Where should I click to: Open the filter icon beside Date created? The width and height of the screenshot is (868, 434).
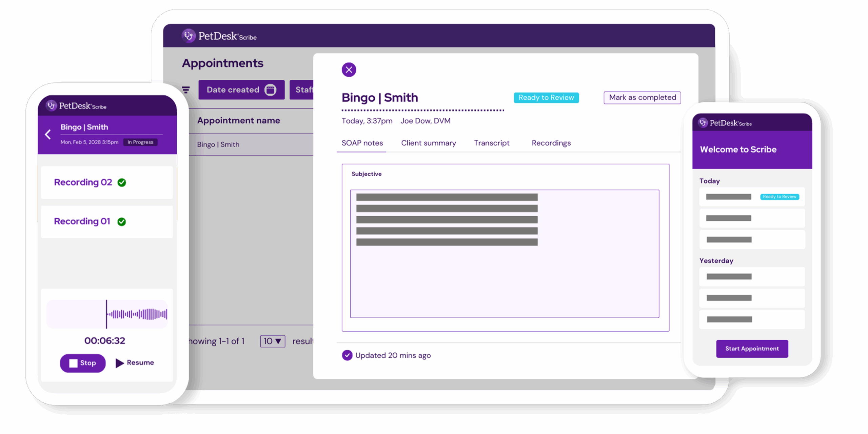point(185,90)
